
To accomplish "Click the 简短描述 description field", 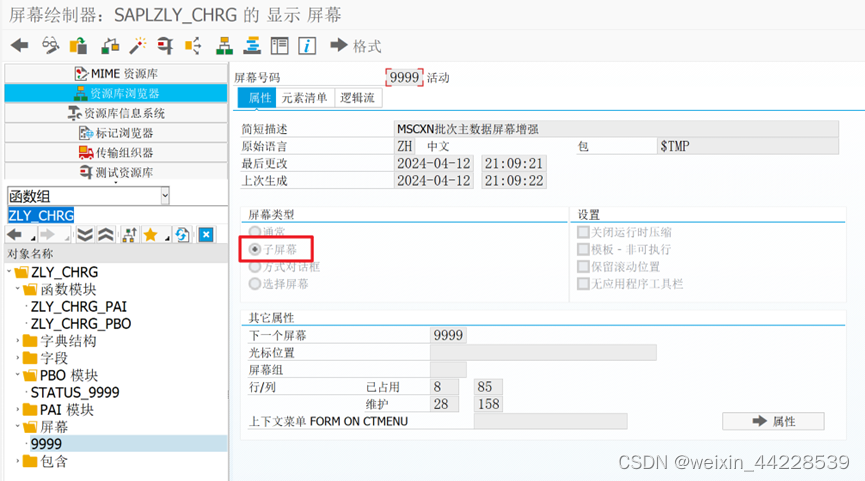I will click(617, 129).
